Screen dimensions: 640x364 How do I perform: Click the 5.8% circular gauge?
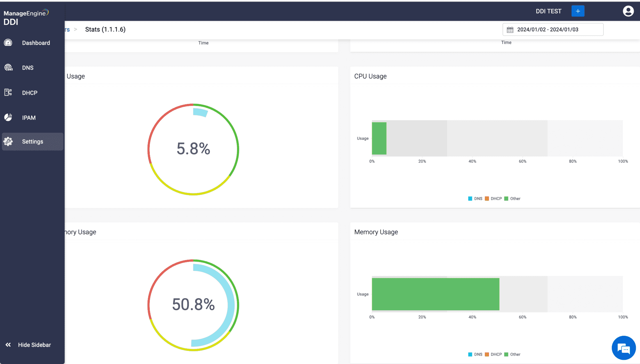[193, 149]
